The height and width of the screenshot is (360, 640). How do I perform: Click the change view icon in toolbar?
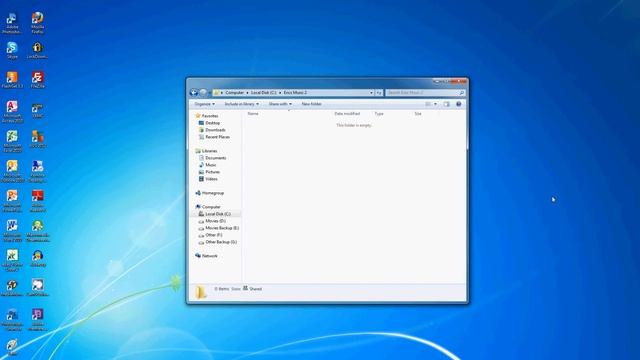428,104
